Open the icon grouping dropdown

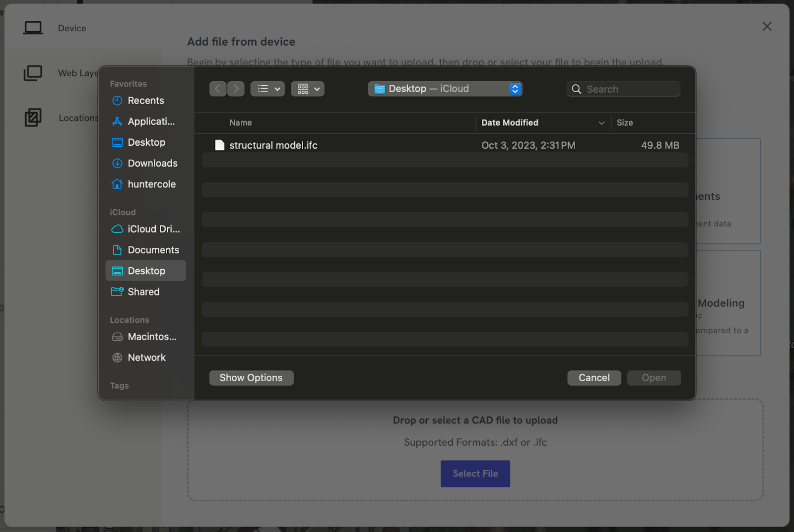click(x=308, y=89)
